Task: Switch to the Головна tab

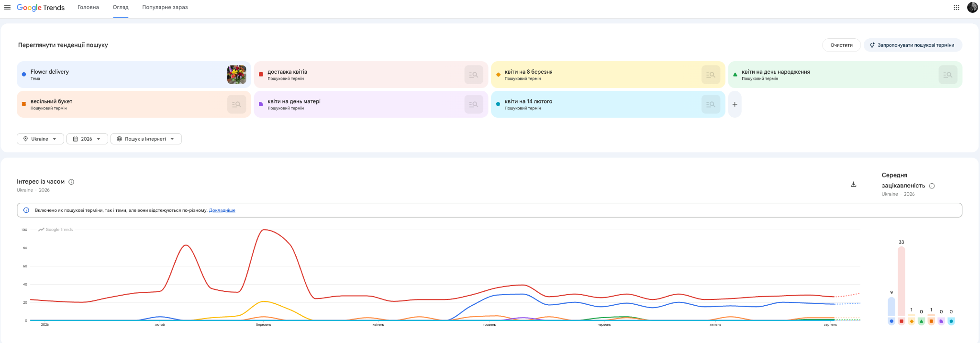Action: [88, 7]
